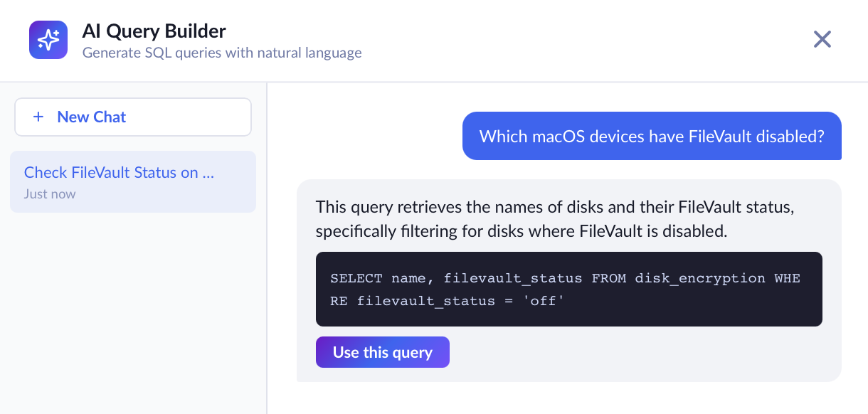Click the query explanation paragraph
868x414 pixels.
point(554,219)
